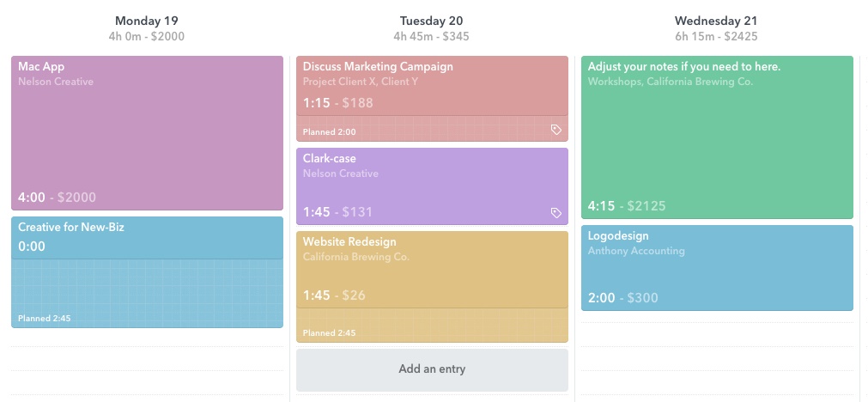Open the Logodesign entry title

(x=618, y=236)
